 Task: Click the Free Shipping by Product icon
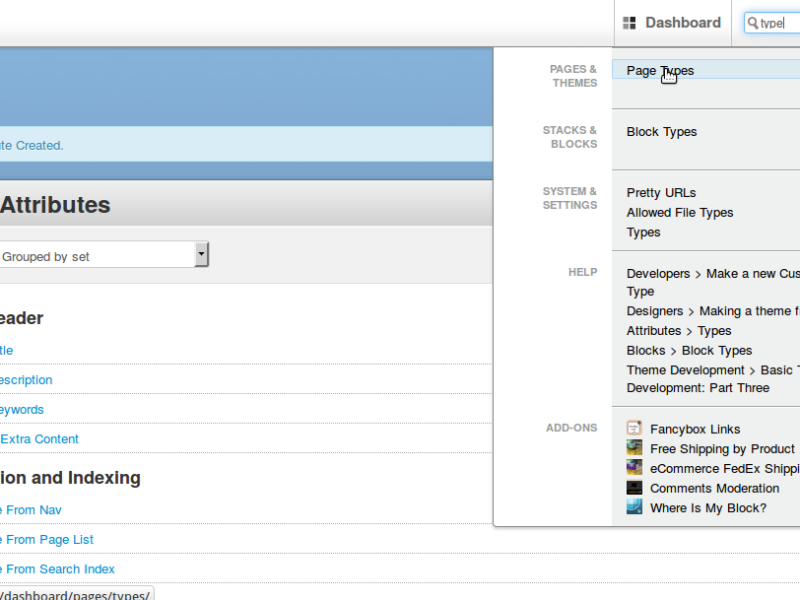(634, 448)
